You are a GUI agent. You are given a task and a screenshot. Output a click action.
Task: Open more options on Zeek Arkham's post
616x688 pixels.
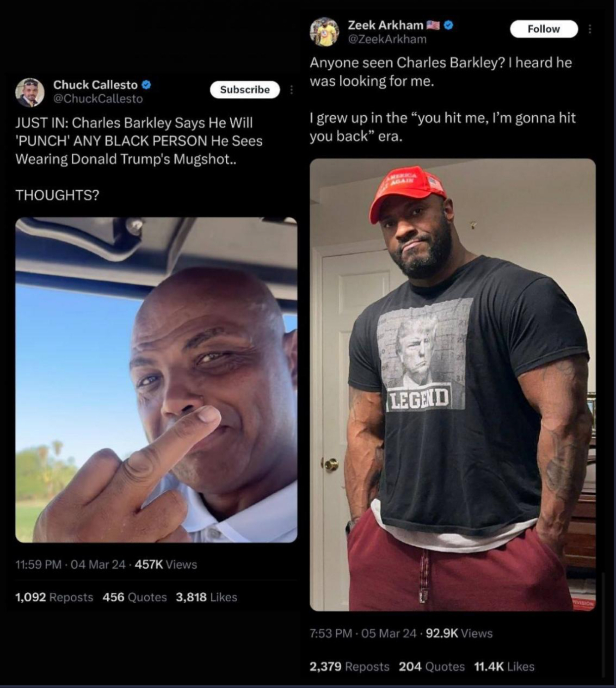point(590,29)
